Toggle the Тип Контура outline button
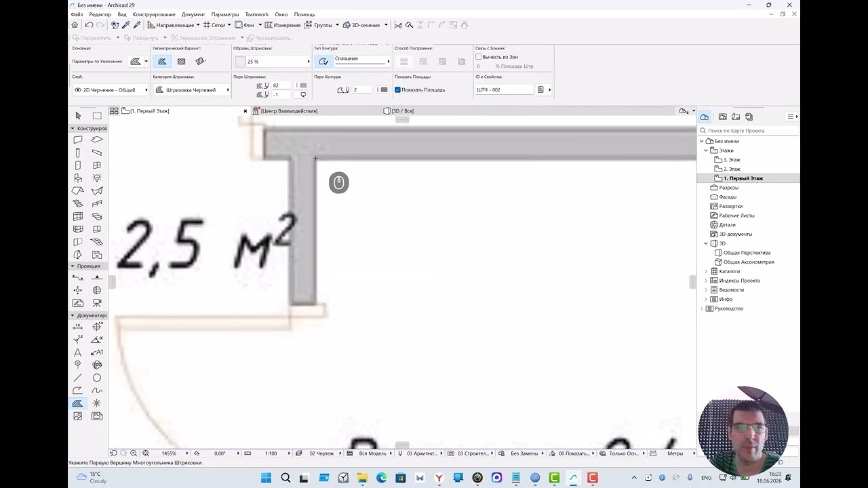This screenshot has width=868, height=488. 323,62
